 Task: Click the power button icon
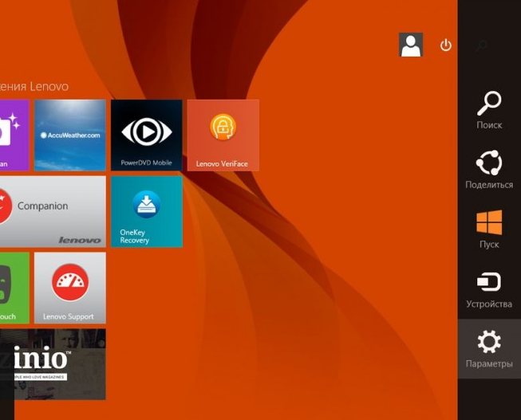click(x=446, y=45)
